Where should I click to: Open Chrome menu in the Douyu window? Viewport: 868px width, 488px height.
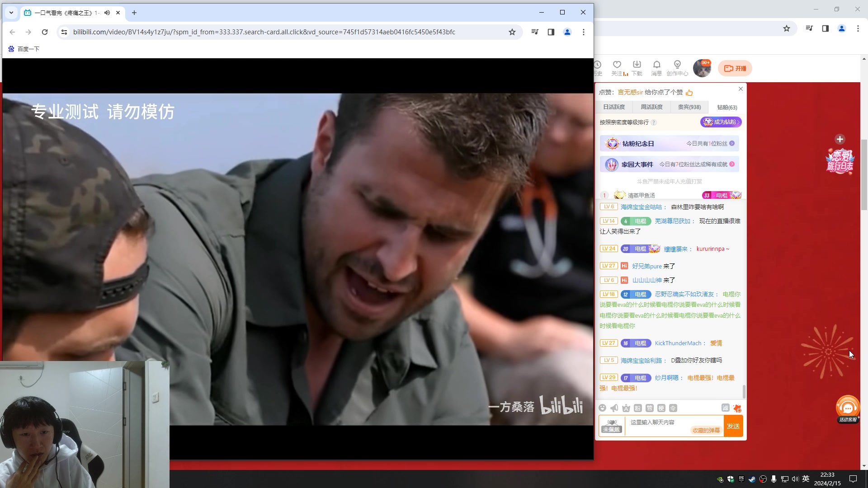(858, 28)
